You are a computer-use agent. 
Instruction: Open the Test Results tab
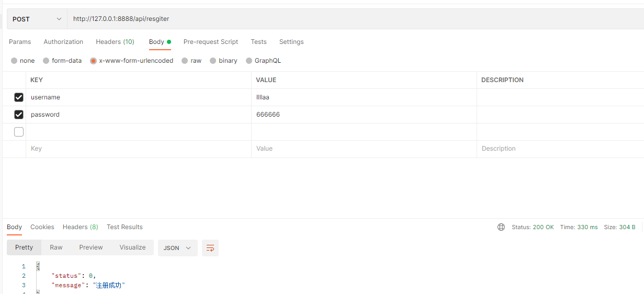[x=125, y=227]
